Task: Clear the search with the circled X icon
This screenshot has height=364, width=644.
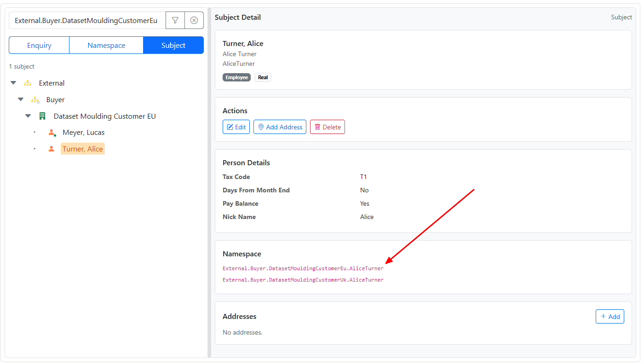Action: click(x=194, y=20)
